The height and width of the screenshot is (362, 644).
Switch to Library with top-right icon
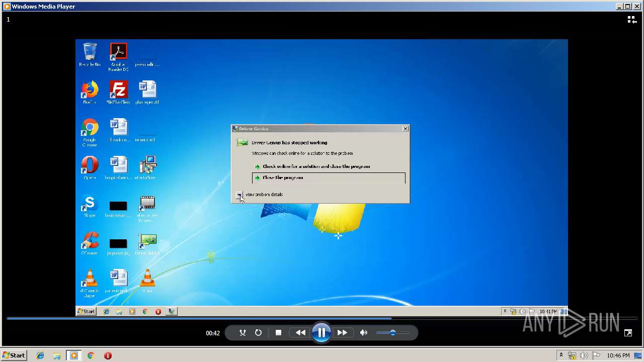click(632, 20)
